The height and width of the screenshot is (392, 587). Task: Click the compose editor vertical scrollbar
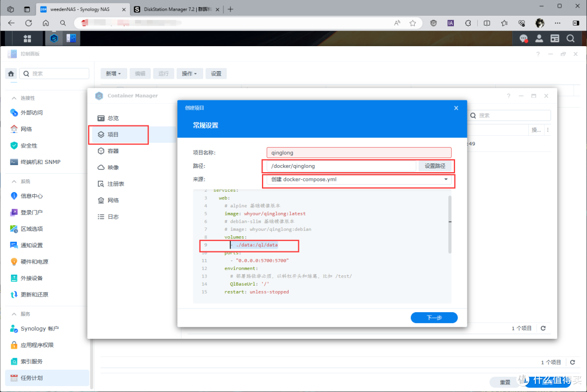pos(449,224)
